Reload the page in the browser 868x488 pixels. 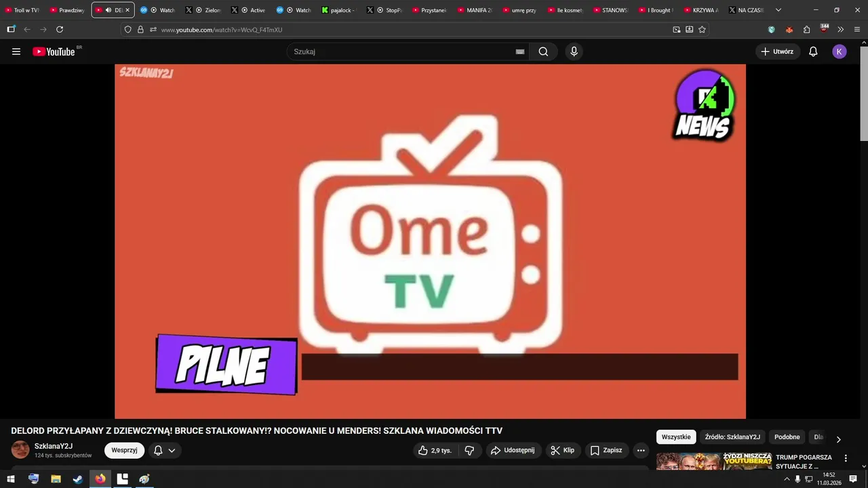[x=60, y=29]
